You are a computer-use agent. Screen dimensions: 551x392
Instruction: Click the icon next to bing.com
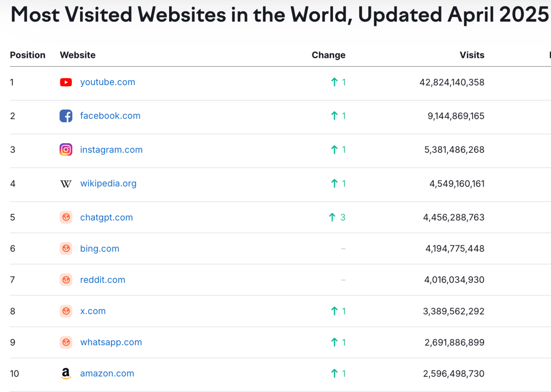point(66,248)
